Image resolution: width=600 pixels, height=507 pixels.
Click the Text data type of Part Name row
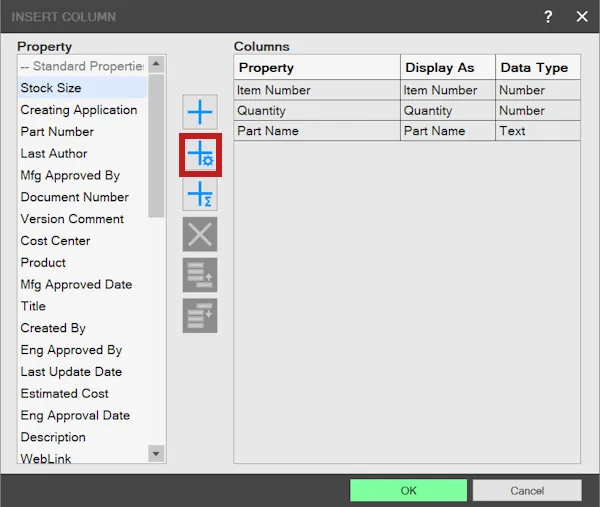538,131
